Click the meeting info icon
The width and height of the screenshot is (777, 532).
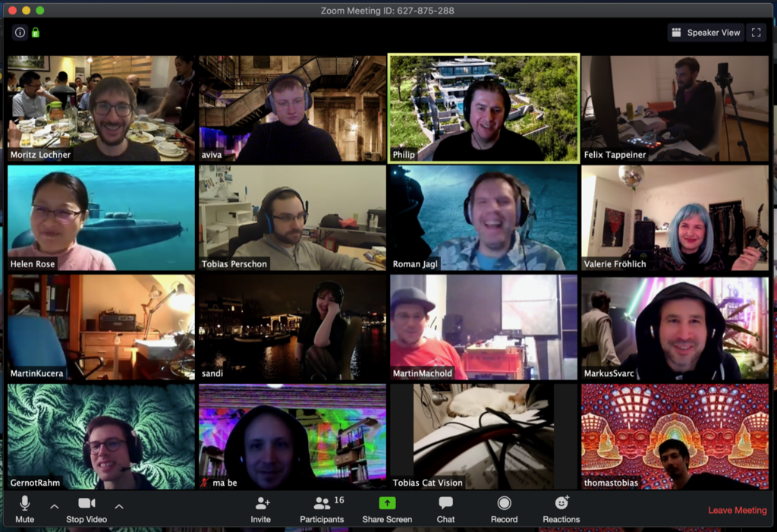point(20,33)
